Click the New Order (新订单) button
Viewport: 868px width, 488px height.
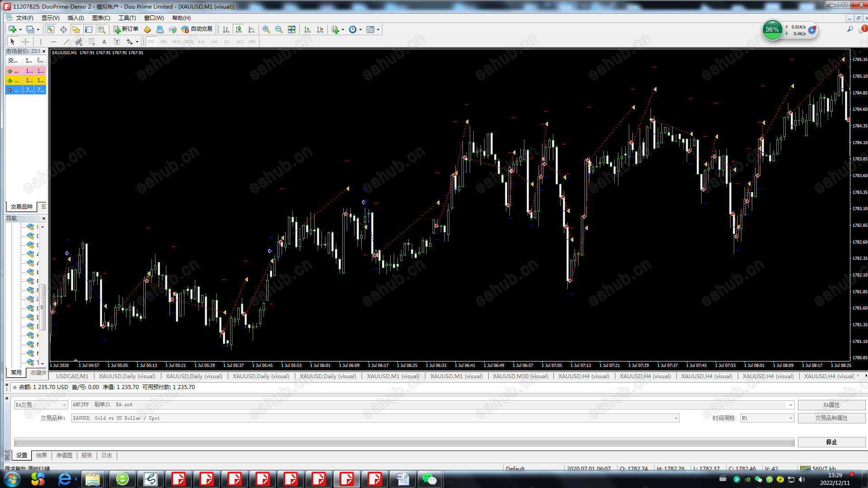click(126, 29)
